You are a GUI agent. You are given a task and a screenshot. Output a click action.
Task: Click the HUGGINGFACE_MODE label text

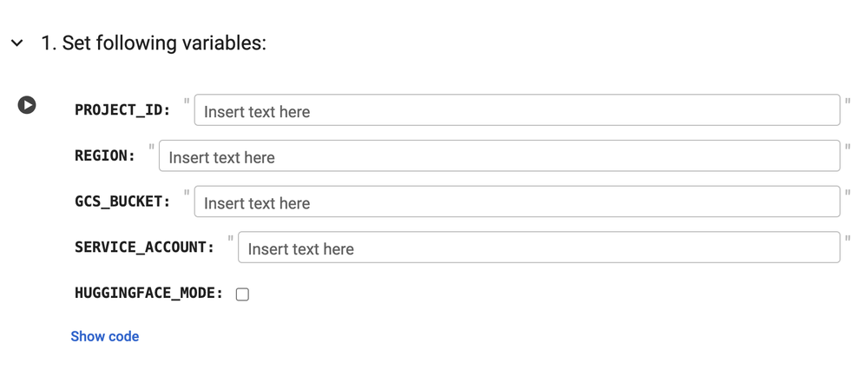tap(149, 293)
